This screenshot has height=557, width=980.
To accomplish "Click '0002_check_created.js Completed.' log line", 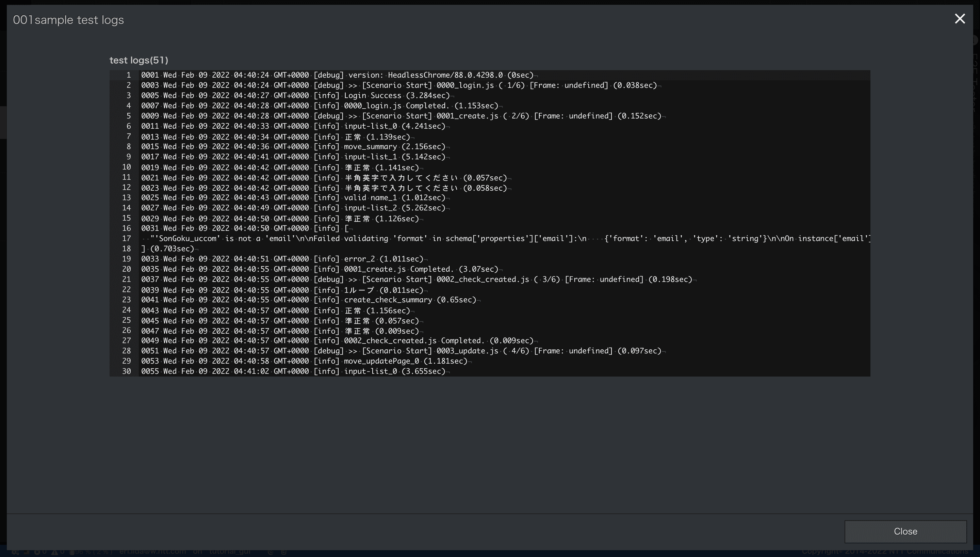I will [x=339, y=341].
